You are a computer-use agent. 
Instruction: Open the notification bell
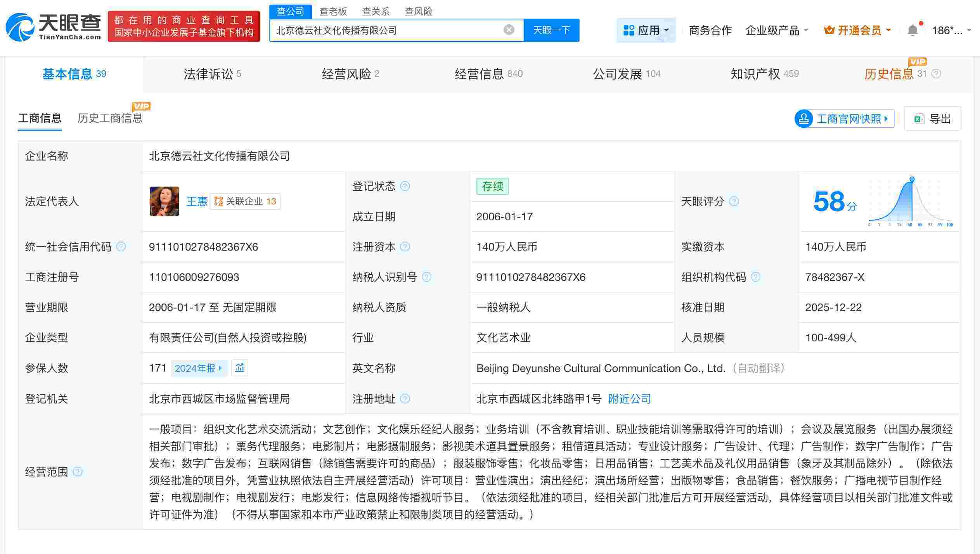click(912, 30)
